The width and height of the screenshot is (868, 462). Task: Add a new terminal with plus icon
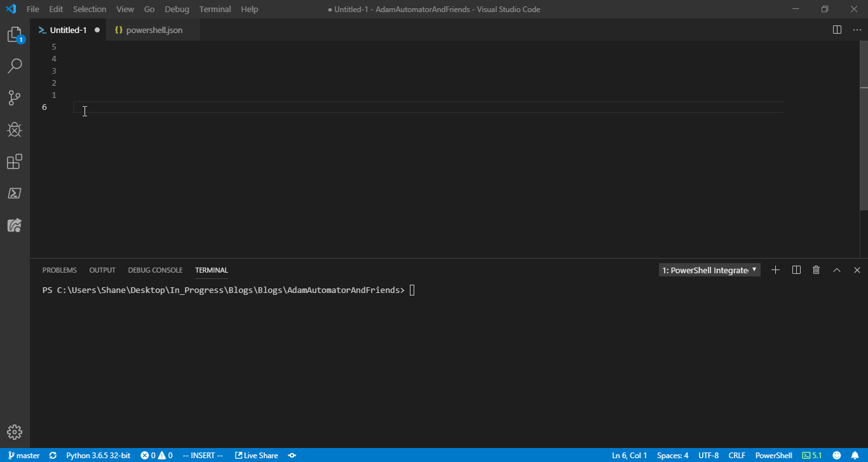(775, 270)
